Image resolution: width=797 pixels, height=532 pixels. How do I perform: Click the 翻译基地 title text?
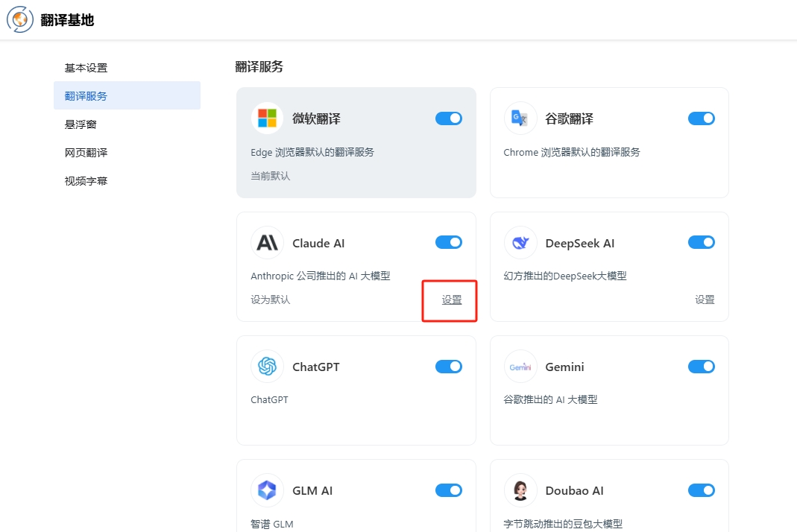[67, 20]
